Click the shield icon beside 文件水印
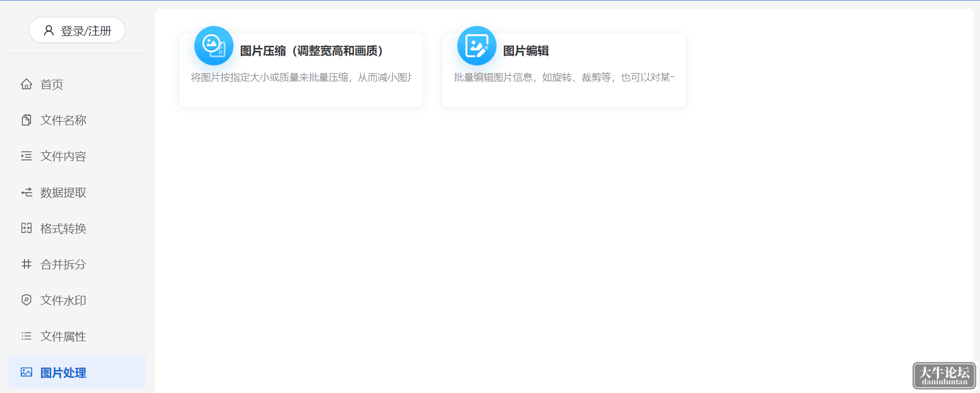This screenshot has width=980, height=393. tap(26, 300)
